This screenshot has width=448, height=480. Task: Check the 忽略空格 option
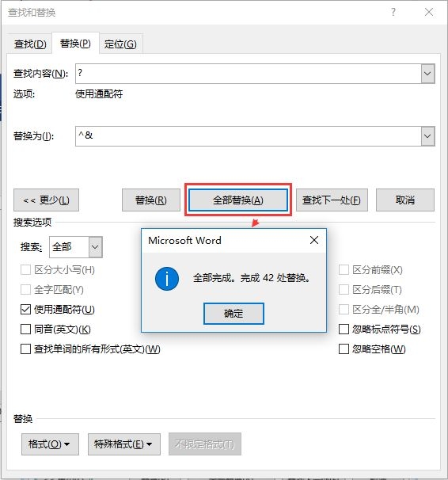(344, 349)
